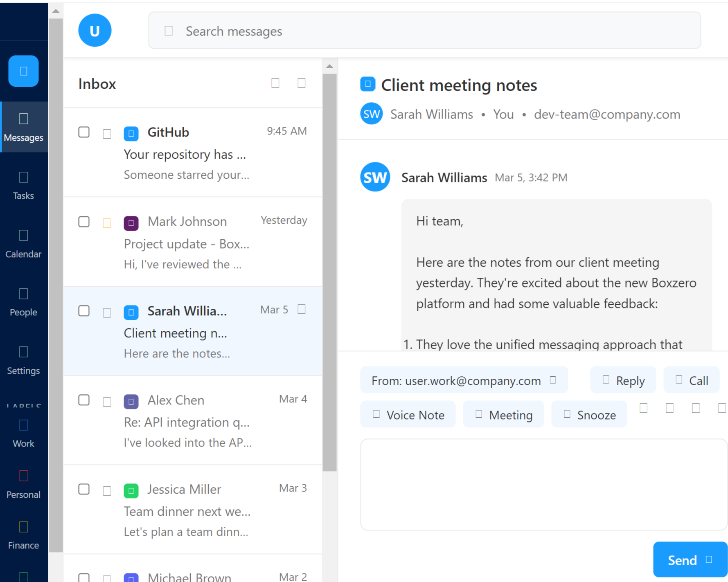Click the Sarah Williams row channel icon
Viewport: 728px width, 582px height.
131,312
